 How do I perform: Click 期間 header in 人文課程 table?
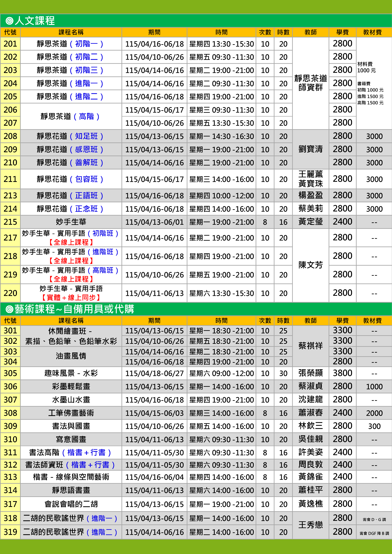click(154, 32)
